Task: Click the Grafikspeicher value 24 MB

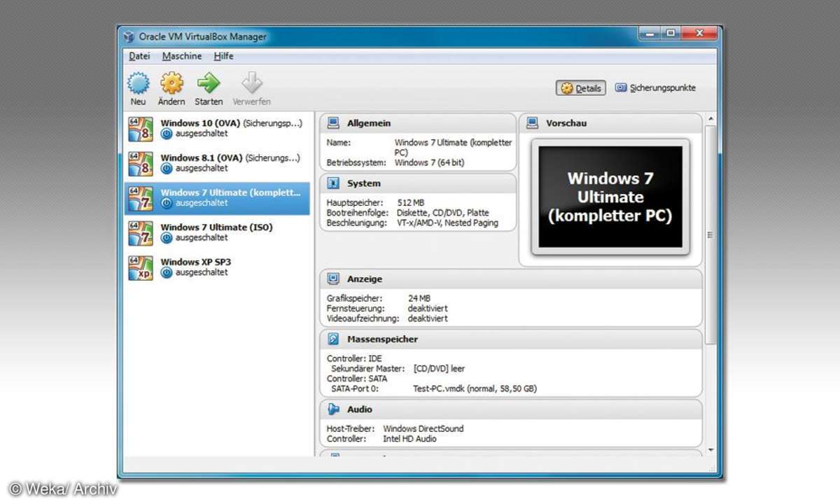Action: [x=419, y=298]
